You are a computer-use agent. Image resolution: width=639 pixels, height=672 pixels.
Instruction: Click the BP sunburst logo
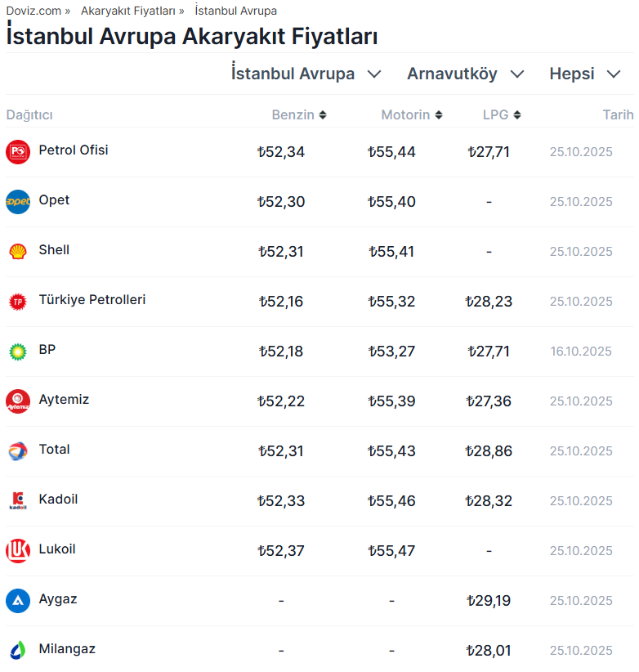(18, 352)
